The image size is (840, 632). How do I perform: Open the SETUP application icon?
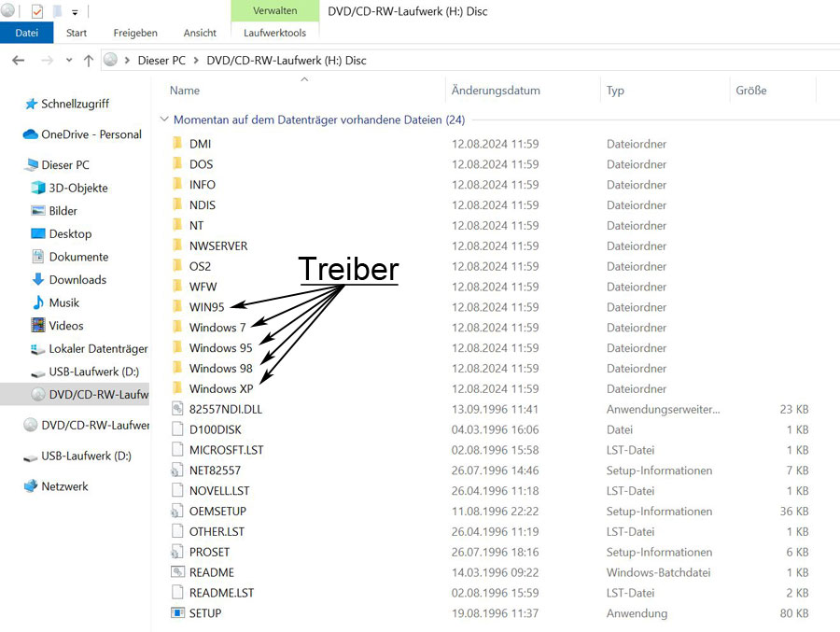(x=178, y=613)
